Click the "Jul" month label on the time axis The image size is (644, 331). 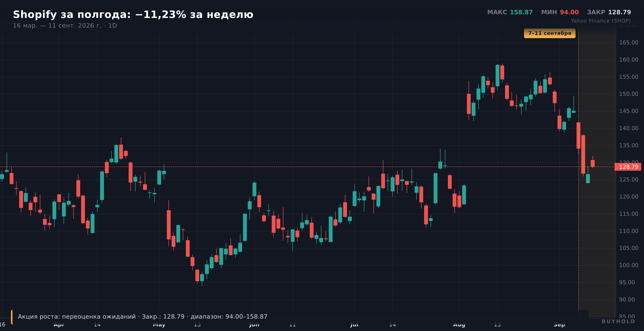click(x=354, y=325)
